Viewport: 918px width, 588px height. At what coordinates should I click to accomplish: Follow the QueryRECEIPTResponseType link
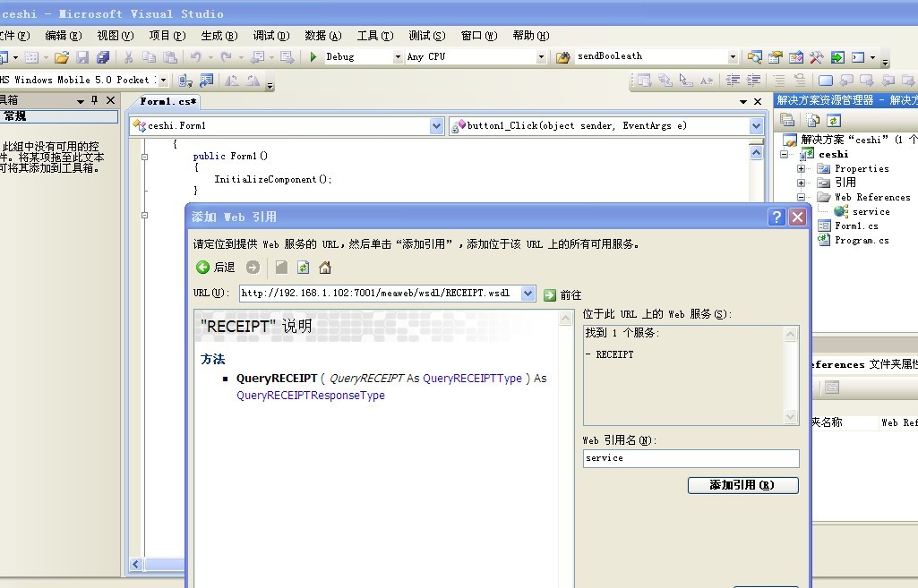pyautogui.click(x=311, y=396)
